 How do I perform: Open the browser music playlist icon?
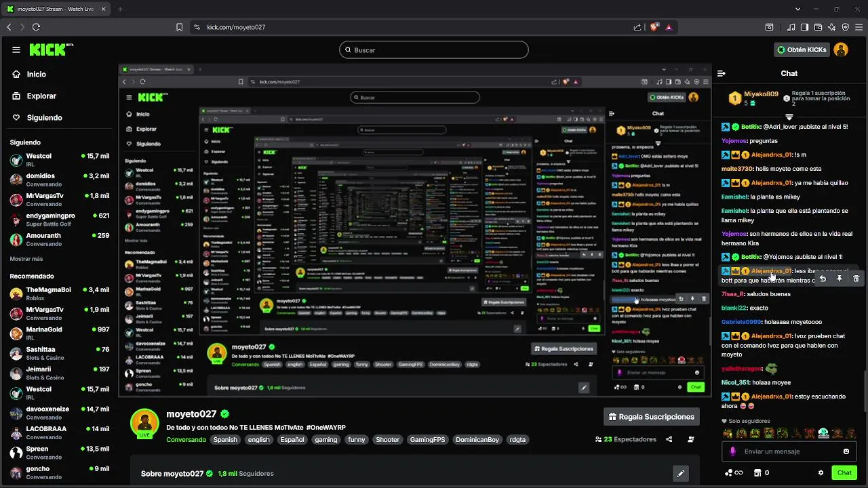click(791, 27)
